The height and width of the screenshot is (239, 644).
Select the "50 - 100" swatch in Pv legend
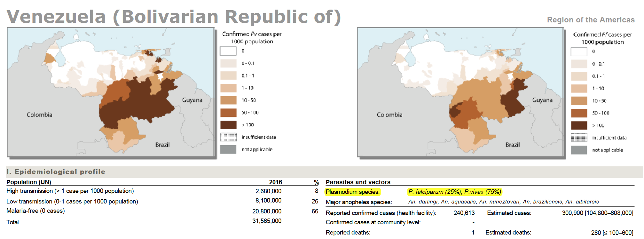228,113
